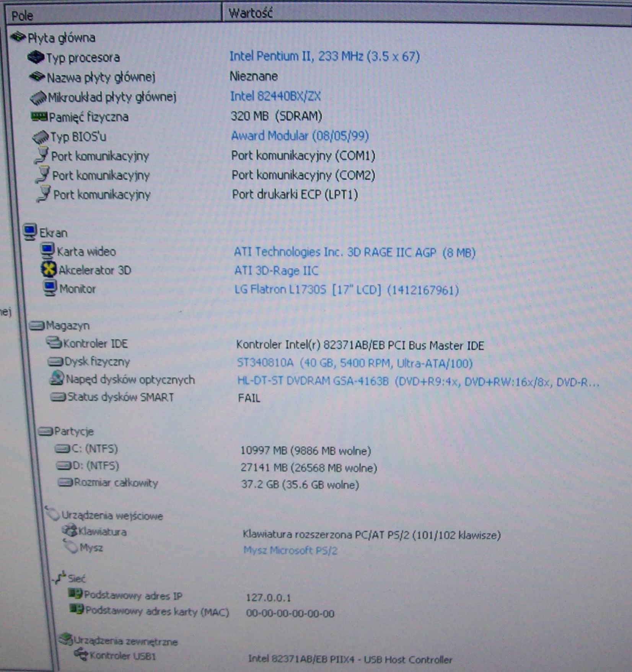
Task: Select the Klawiatura rozszerzona PC/AT PS/2 value
Action: [x=372, y=535]
